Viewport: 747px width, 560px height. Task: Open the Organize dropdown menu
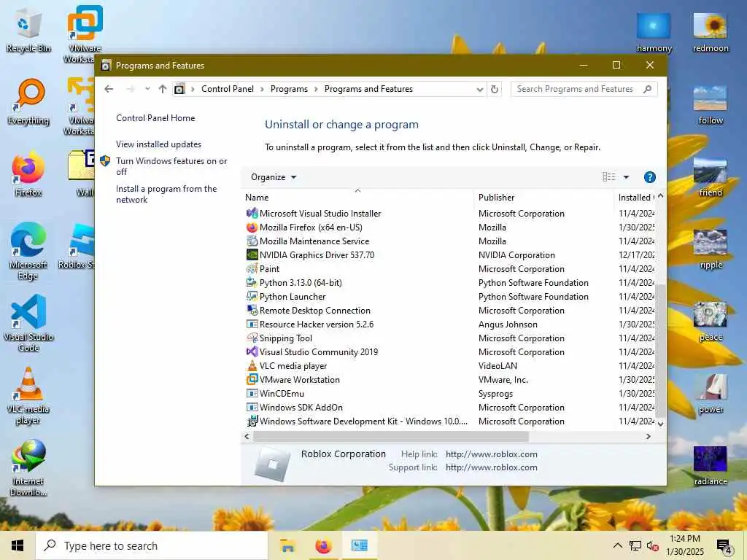[274, 177]
